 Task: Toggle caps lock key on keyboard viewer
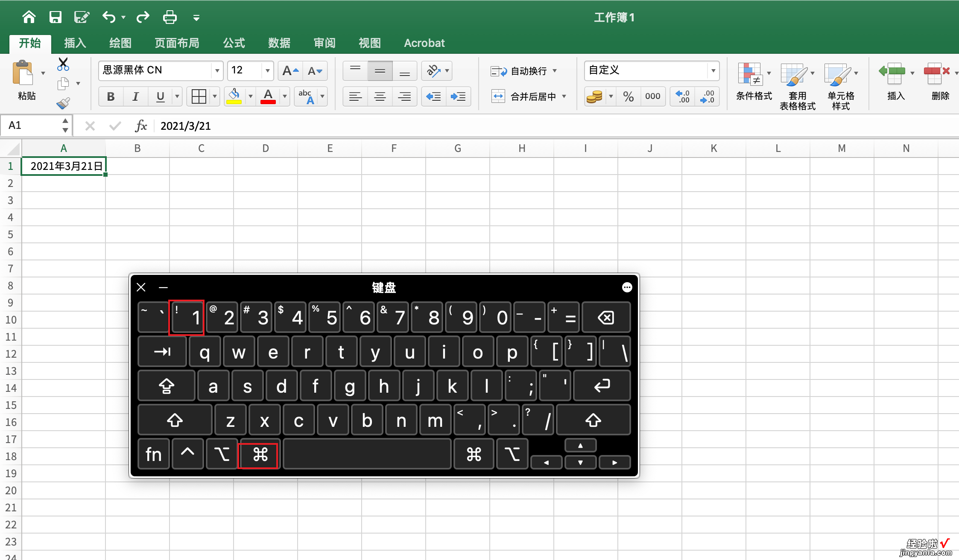point(167,386)
